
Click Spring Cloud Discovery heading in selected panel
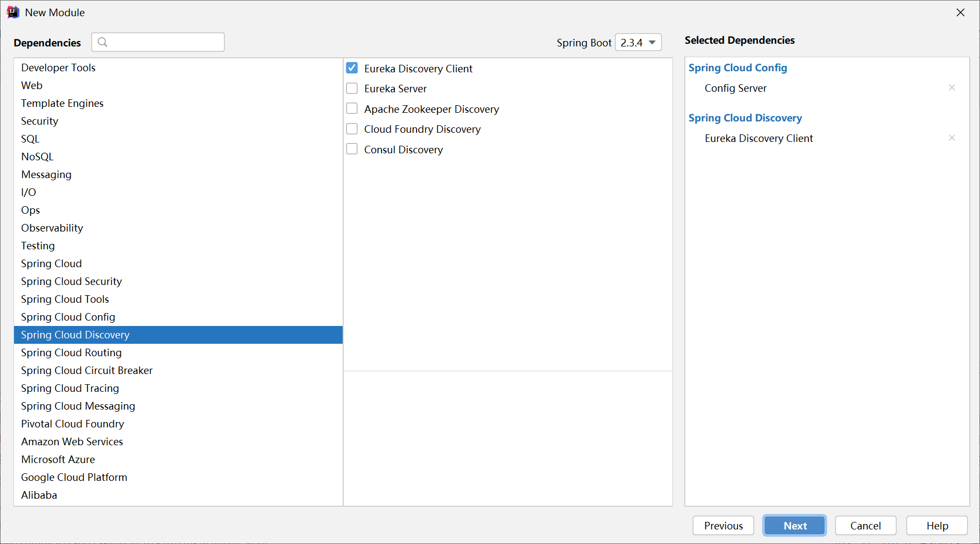pyautogui.click(x=745, y=118)
